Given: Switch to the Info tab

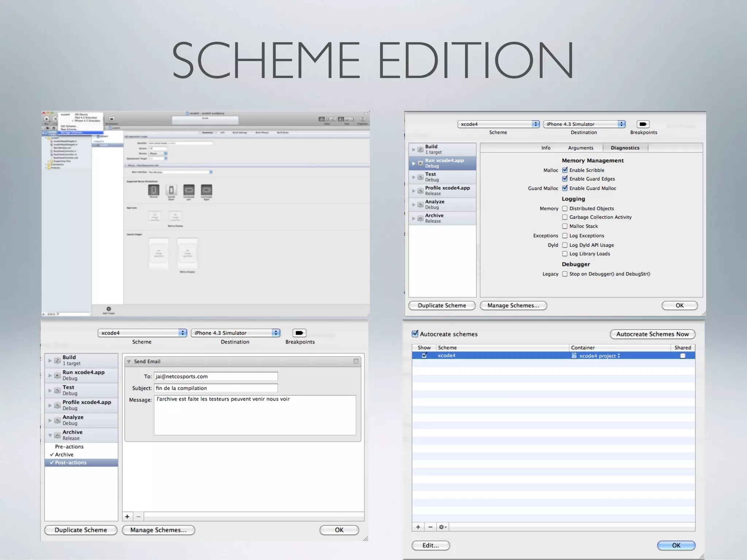Looking at the screenshot, I should (546, 148).
